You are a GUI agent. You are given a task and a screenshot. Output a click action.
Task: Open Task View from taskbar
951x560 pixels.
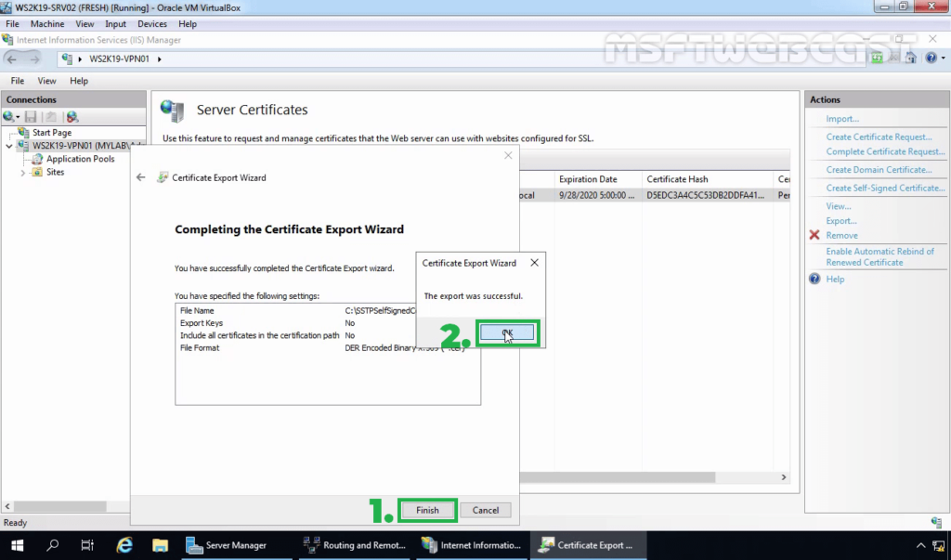tap(88, 545)
